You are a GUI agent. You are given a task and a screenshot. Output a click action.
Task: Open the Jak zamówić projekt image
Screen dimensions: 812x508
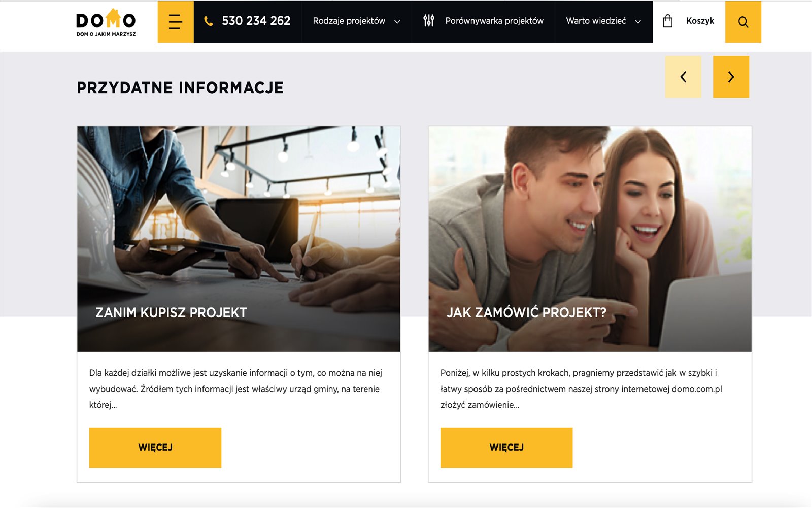click(x=590, y=239)
